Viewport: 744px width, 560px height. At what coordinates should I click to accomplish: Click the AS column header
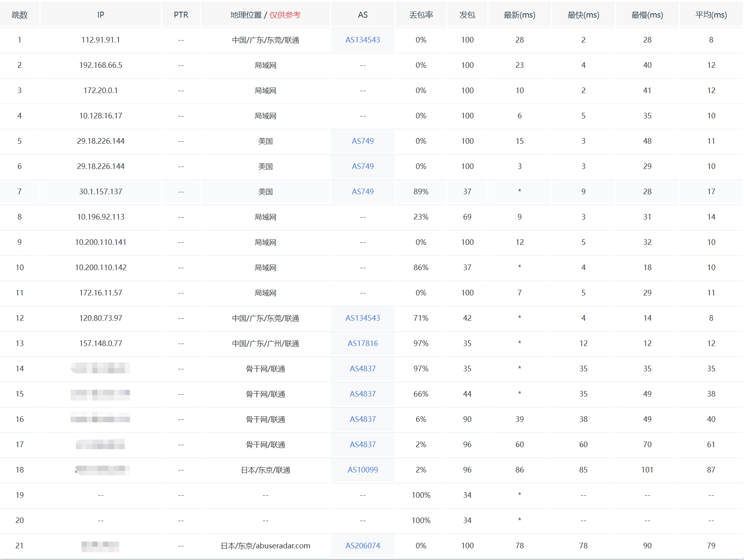click(x=363, y=15)
